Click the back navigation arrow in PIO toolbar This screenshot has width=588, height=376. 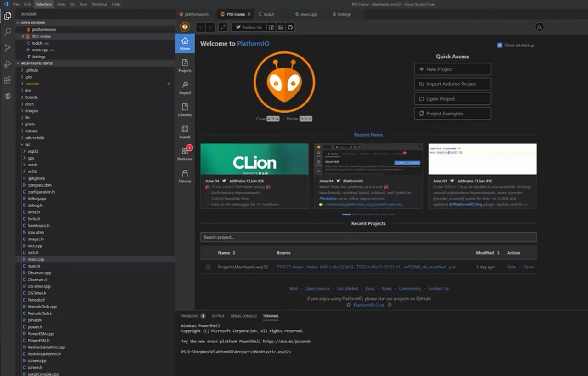200,27
